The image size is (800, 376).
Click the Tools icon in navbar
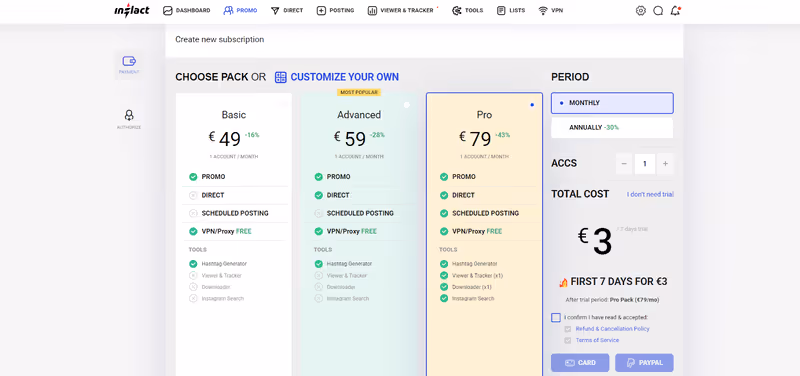pos(457,10)
